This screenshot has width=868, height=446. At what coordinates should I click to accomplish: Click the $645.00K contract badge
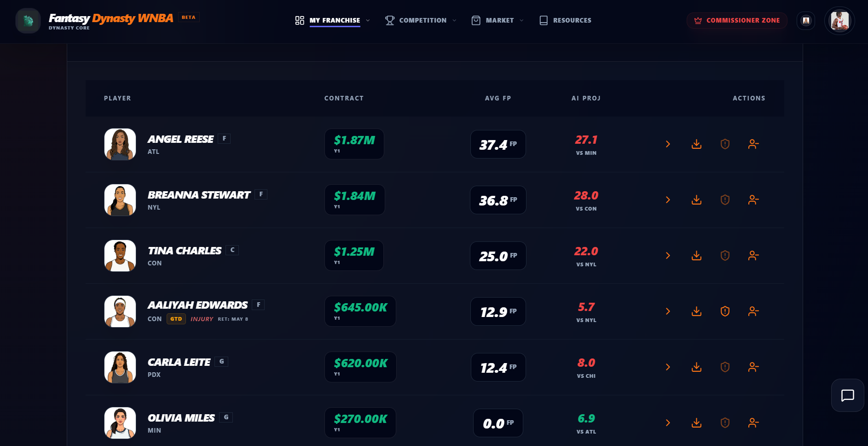[360, 311]
